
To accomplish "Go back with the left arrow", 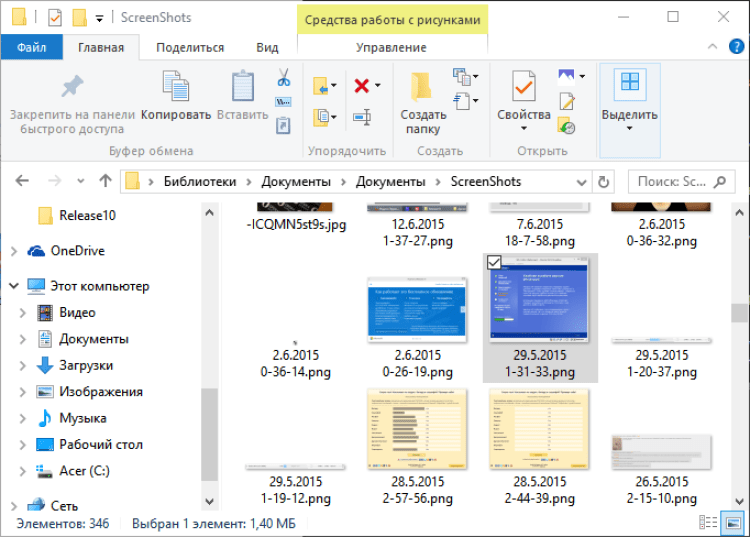I will [x=22, y=181].
